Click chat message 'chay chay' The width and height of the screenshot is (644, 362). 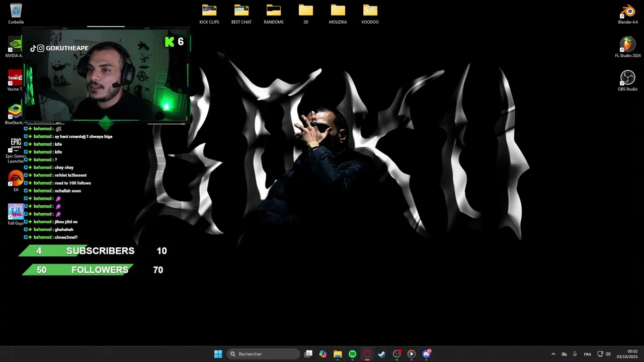coord(64,167)
